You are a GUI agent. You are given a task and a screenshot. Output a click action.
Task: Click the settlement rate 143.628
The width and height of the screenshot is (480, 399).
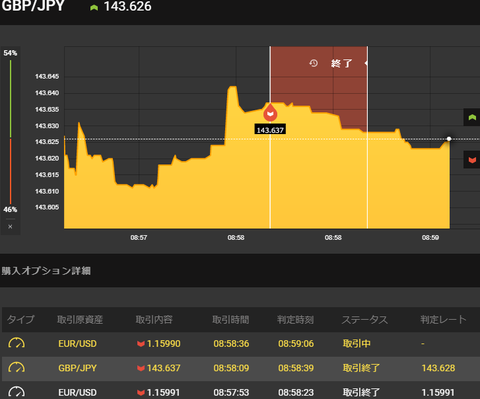coord(438,368)
